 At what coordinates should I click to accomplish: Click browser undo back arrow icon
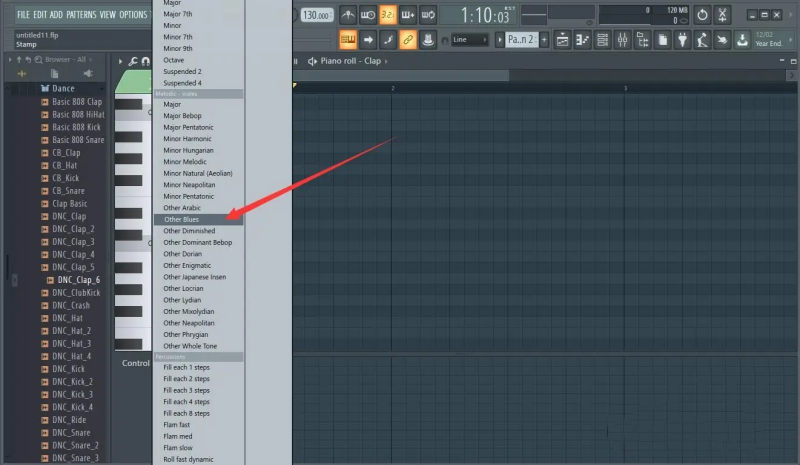(x=28, y=60)
